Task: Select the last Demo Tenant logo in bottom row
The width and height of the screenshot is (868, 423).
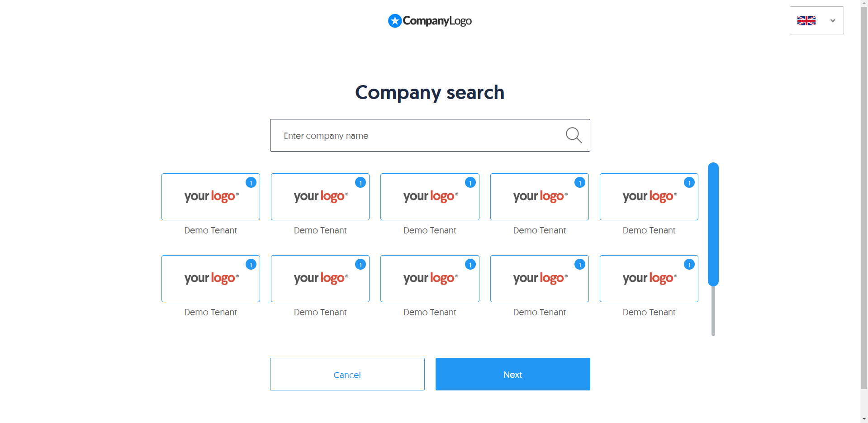Action: (x=649, y=279)
